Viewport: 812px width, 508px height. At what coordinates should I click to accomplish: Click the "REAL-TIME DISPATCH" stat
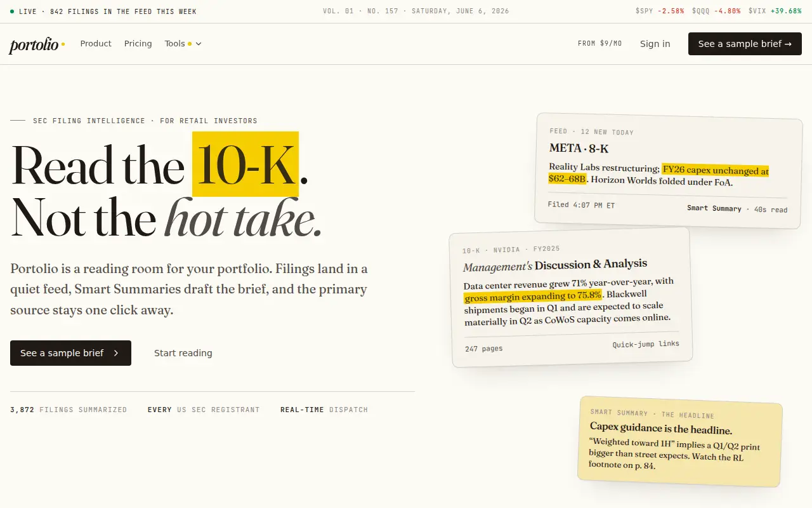(324, 410)
